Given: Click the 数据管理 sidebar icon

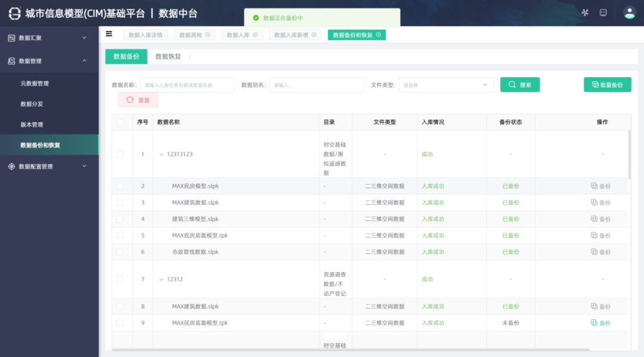Looking at the screenshot, I should point(11,61).
